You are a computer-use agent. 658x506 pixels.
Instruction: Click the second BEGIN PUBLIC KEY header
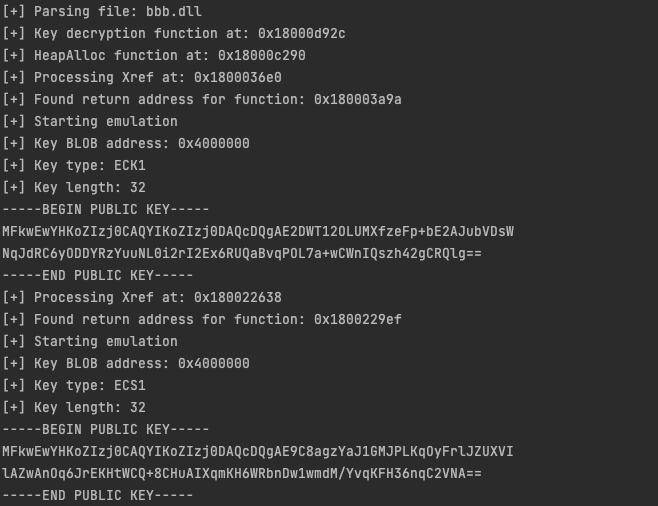tap(106, 429)
